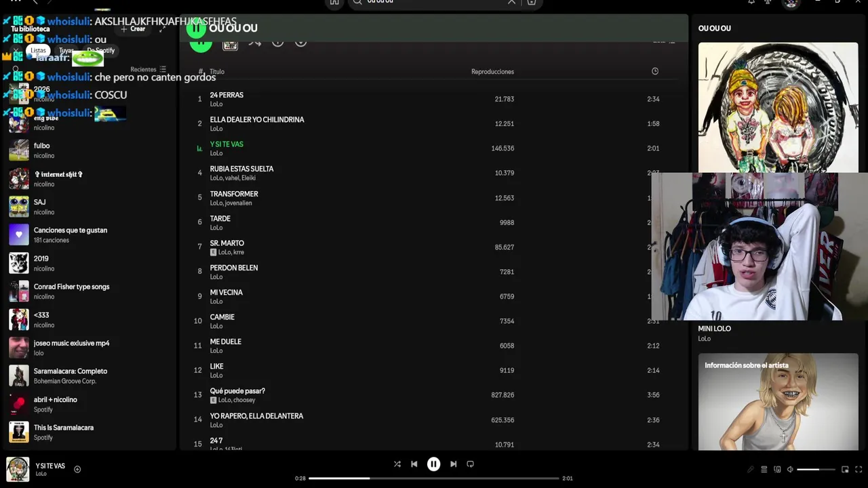Open the Recientes sort dropdown
The height and width of the screenshot is (488, 868).
coord(148,69)
